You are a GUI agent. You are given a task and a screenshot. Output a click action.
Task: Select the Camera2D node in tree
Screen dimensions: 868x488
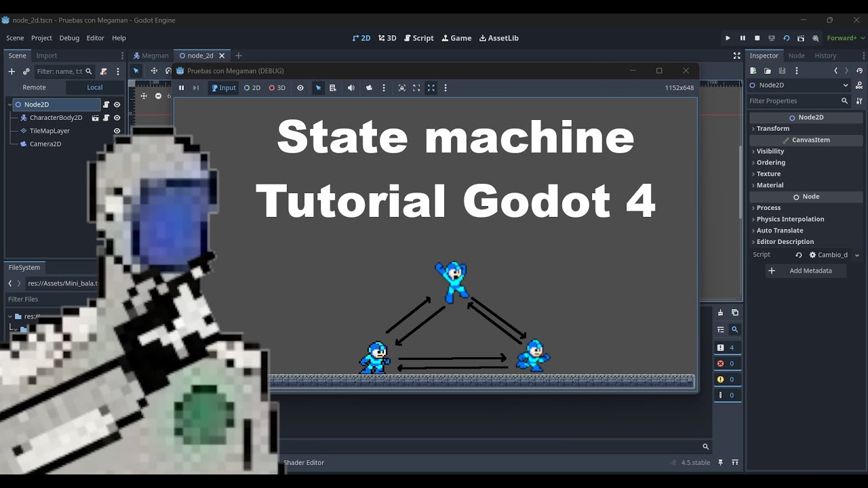coord(45,144)
